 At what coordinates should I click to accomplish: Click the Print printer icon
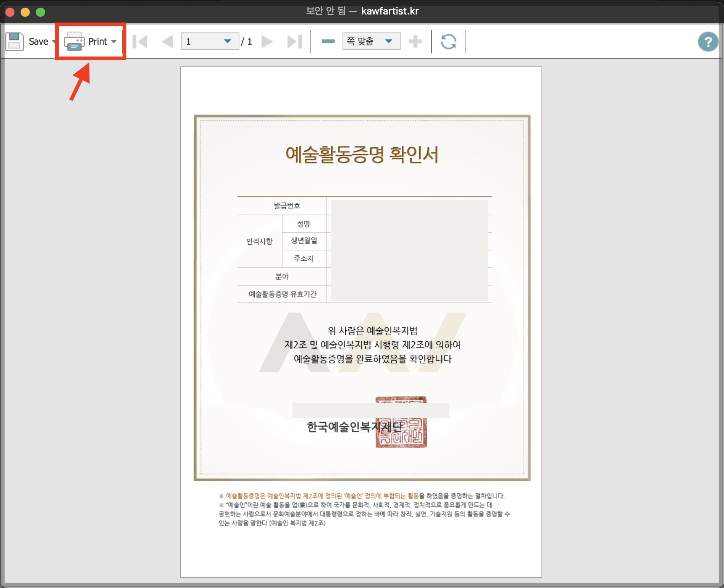click(74, 41)
